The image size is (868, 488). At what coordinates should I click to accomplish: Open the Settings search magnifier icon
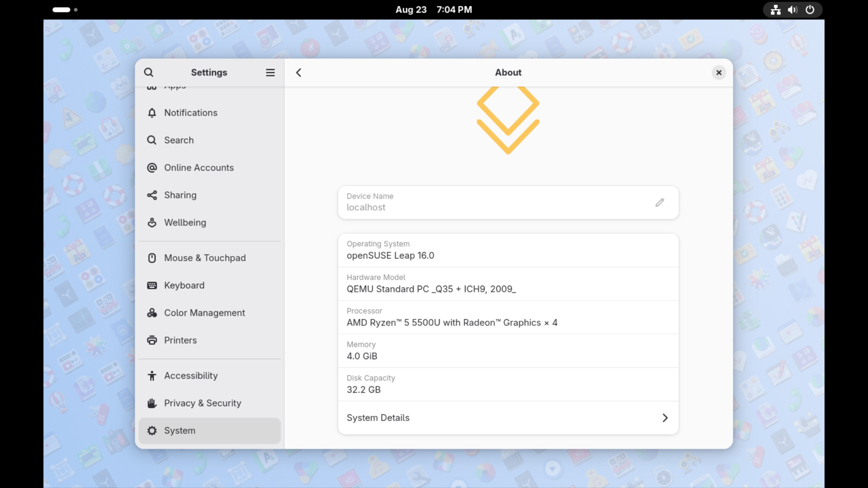click(x=149, y=72)
